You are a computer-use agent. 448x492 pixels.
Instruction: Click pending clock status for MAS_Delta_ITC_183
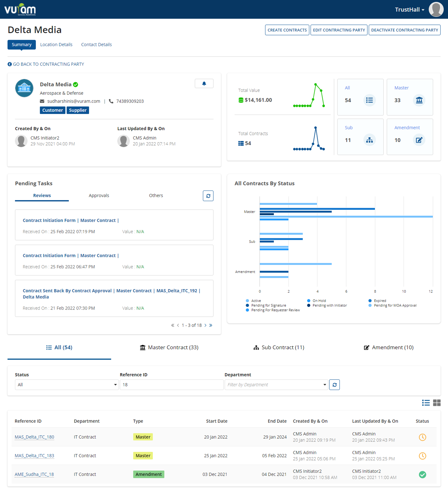click(422, 456)
